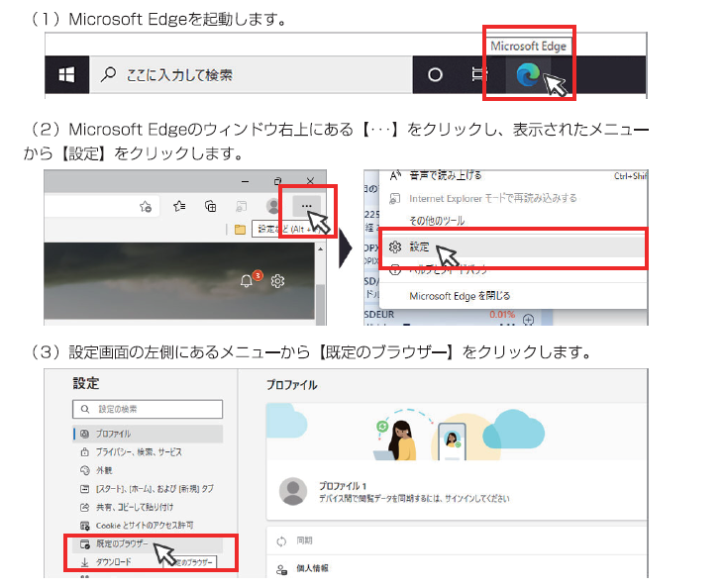Open the Collections icon in Edge toolbar
This screenshot has height=588, width=725.
210,206
